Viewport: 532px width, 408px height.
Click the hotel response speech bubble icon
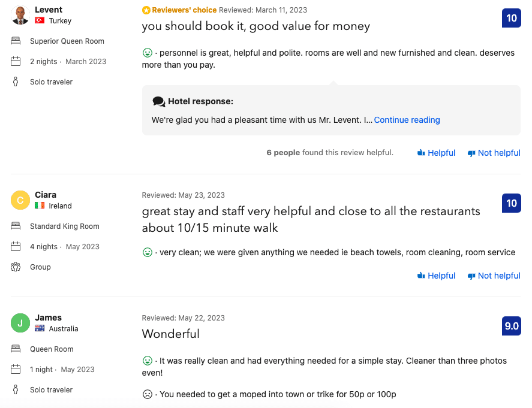(x=158, y=101)
